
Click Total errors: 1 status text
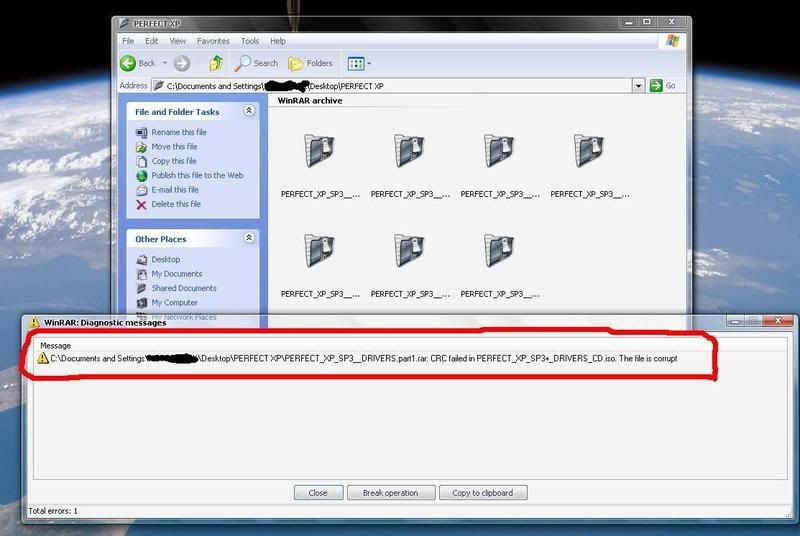click(x=53, y=511)
